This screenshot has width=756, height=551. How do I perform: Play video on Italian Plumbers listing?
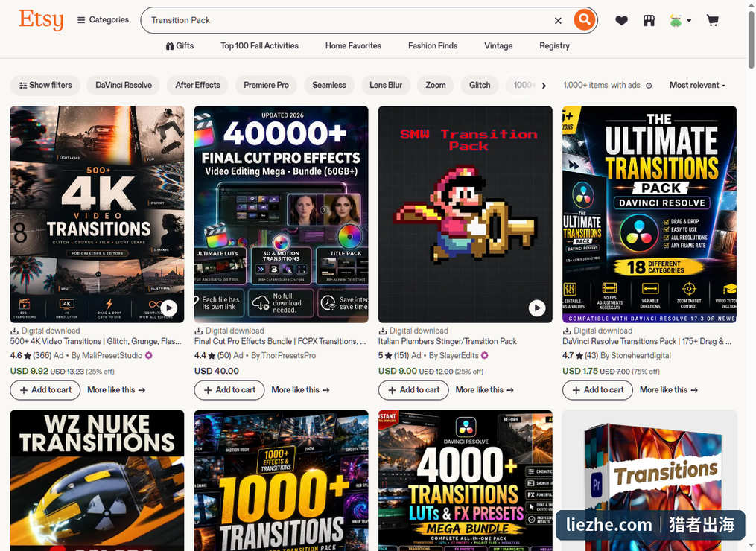pos(536,308)
